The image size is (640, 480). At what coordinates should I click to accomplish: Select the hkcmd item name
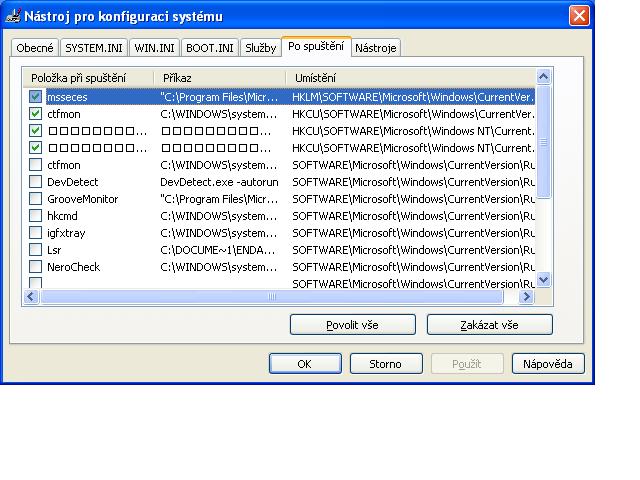pyautogui.click(x=62, y=216)
